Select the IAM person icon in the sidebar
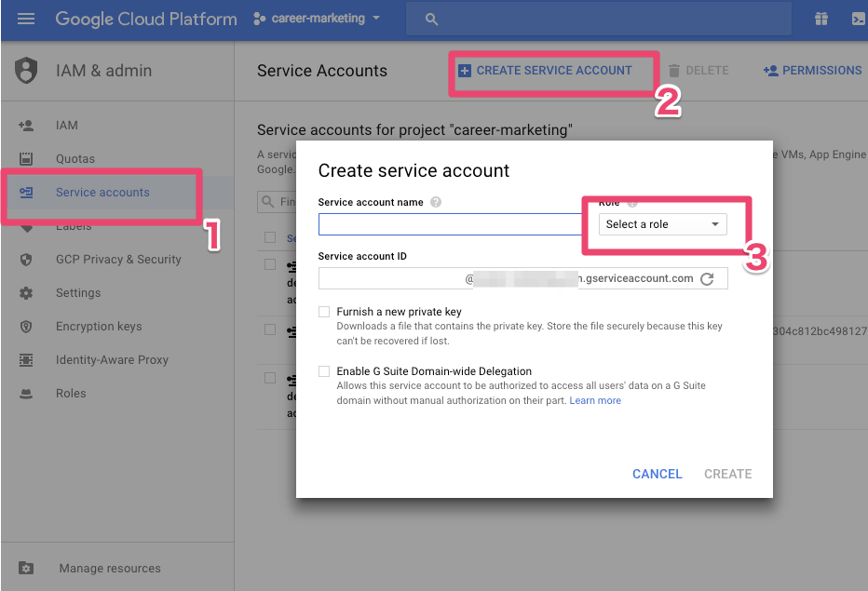The height and width of the screenshot is (591, 868). coord(24,125)
